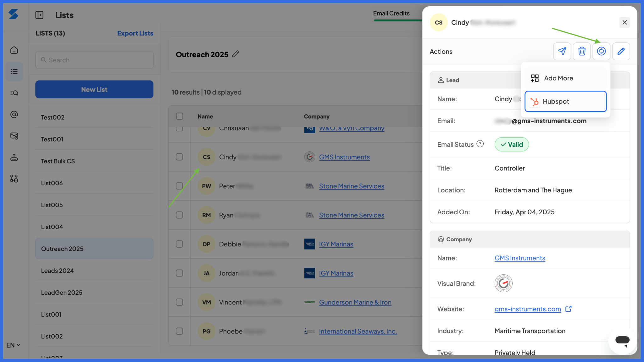The image size is (644, 362).
Task: Click the GMS Instruments visual brand logo
Action: tap(503, 283)
